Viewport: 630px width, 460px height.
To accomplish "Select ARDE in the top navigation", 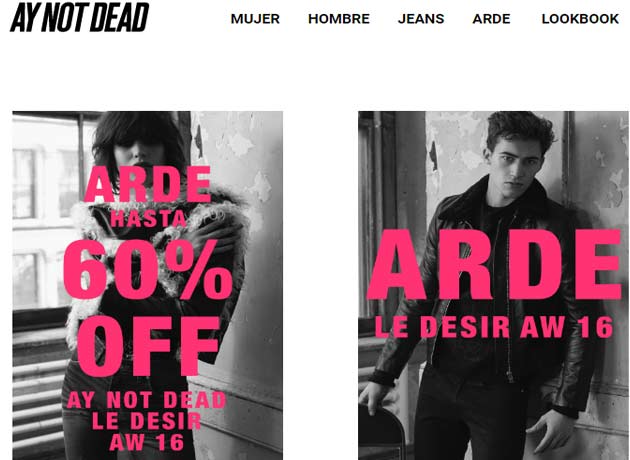I will (x=491, y=19).
